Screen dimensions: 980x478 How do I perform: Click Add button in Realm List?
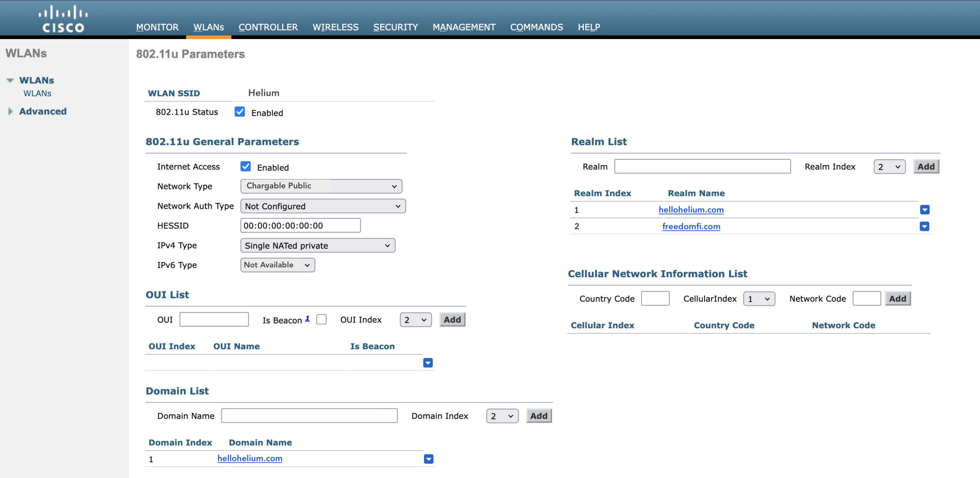coord(926,167)
